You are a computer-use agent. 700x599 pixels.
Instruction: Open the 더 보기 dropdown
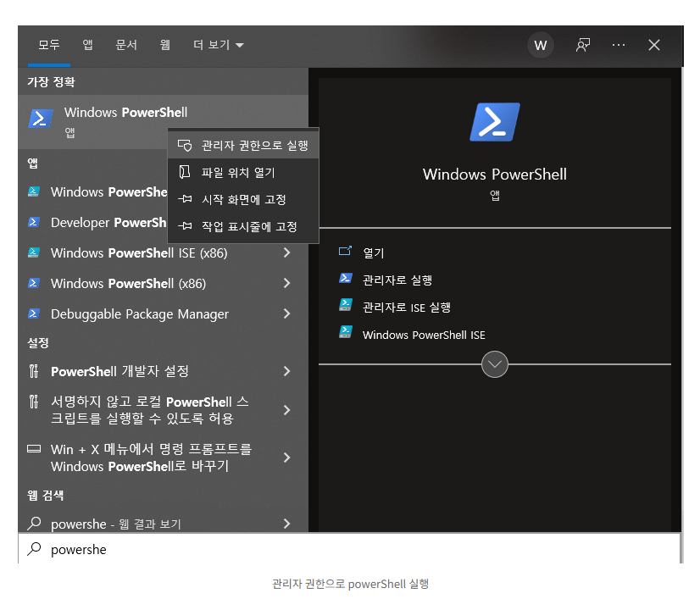[x=219, y=45]
